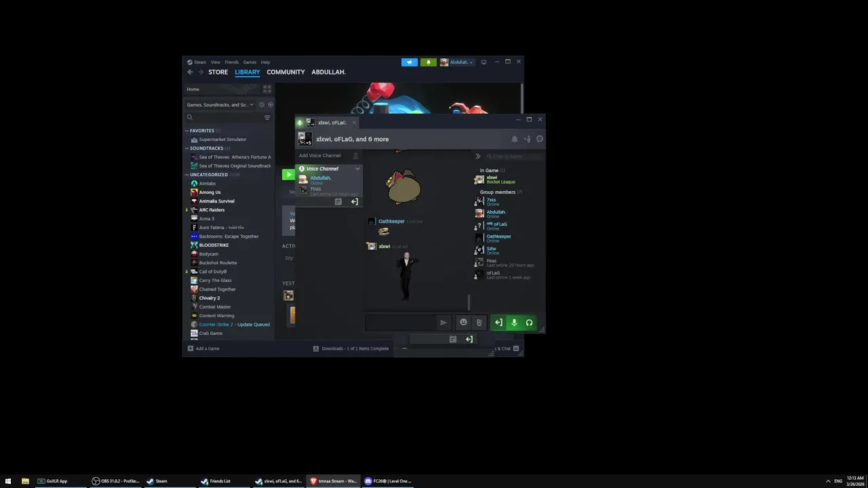Open OBS from taskbar

click(x=115, y=481)
